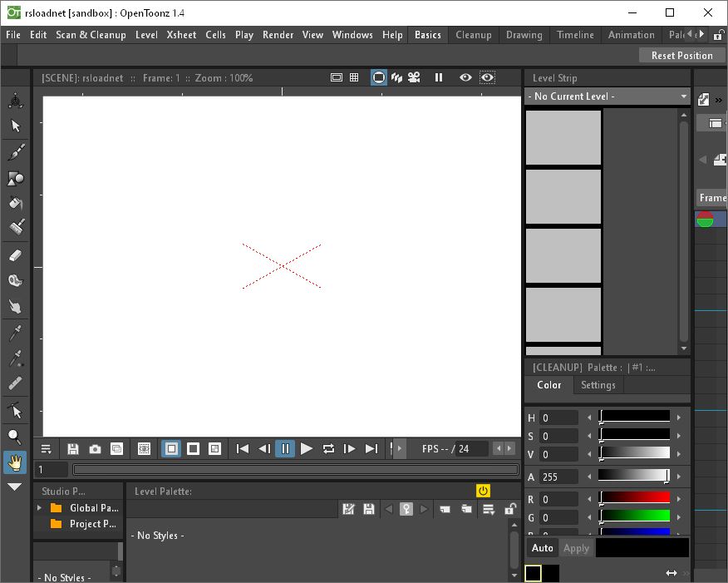Image resolution: width=728 pixels, height=583 pixels.
Task: Toggle loop playback button
Action: [328, 449]
